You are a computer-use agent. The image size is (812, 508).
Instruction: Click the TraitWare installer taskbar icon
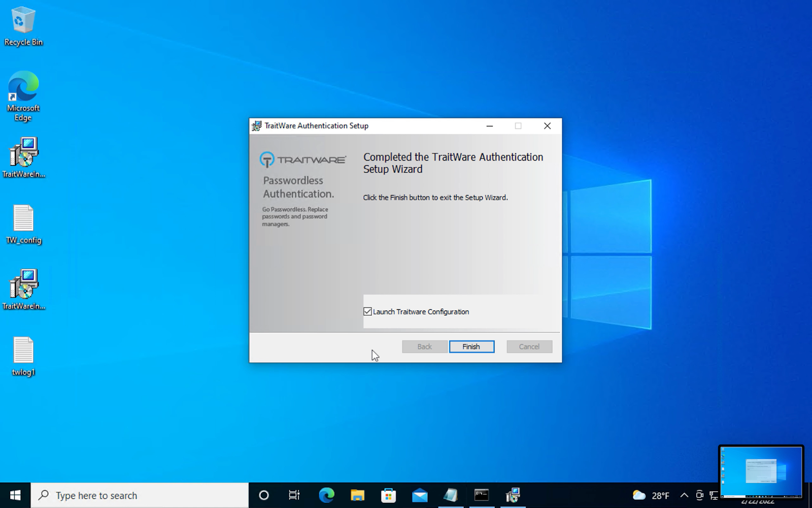click(x=513, y=495)
